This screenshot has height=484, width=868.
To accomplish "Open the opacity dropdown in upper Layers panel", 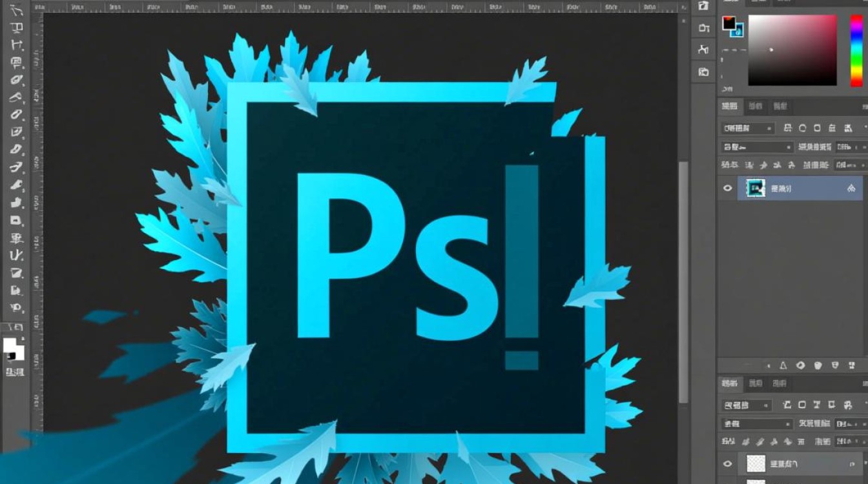I will pyautogui.click(x=851, y=147).
